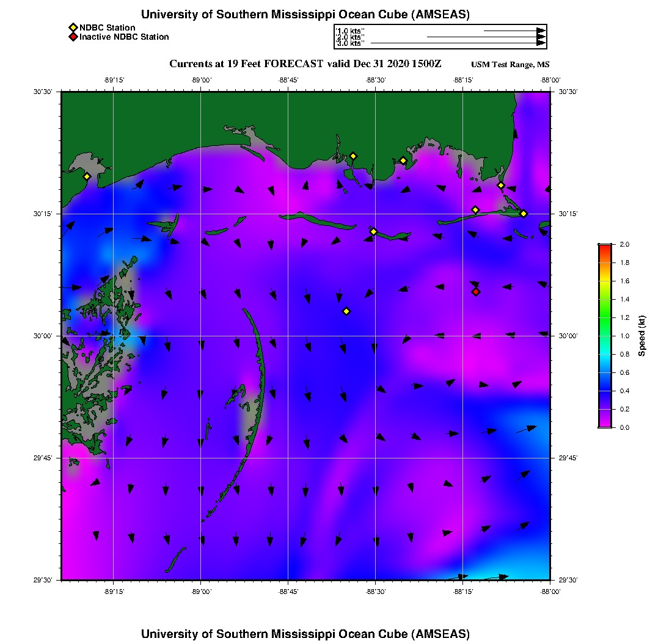Click the 3.0 kts scale label
Viewport: 672px width, 641px height.
pyautogui.click(x=350, y=43)
